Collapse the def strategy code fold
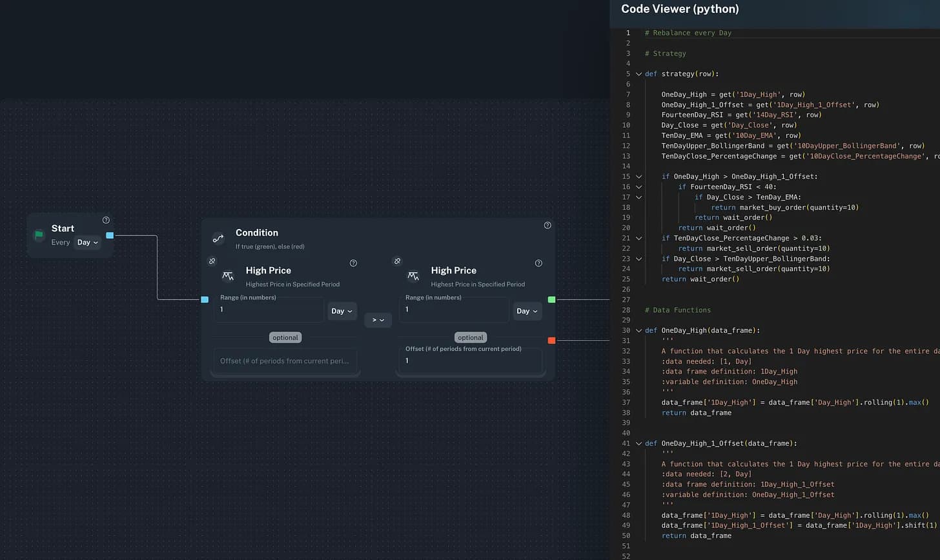 [639, 74]
